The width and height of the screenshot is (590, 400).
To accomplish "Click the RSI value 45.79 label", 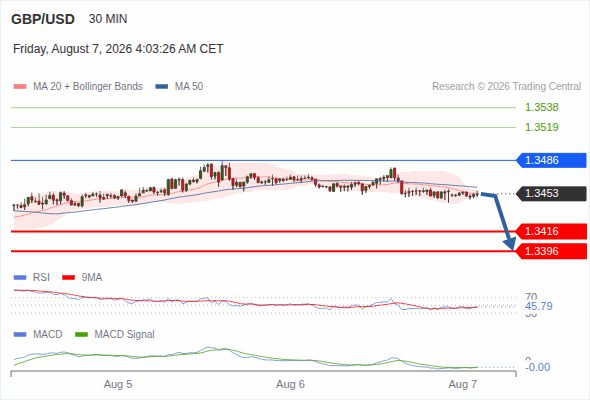I will [x=539, y=306].
